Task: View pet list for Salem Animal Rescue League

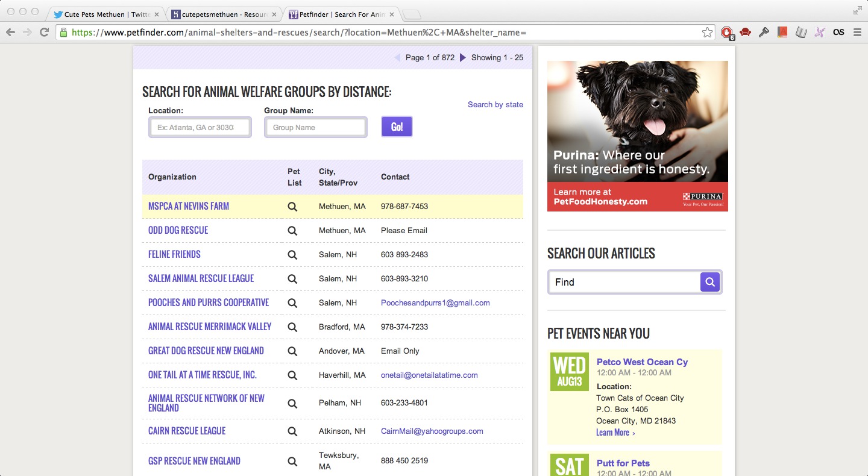Action: (x=292, y=279)
